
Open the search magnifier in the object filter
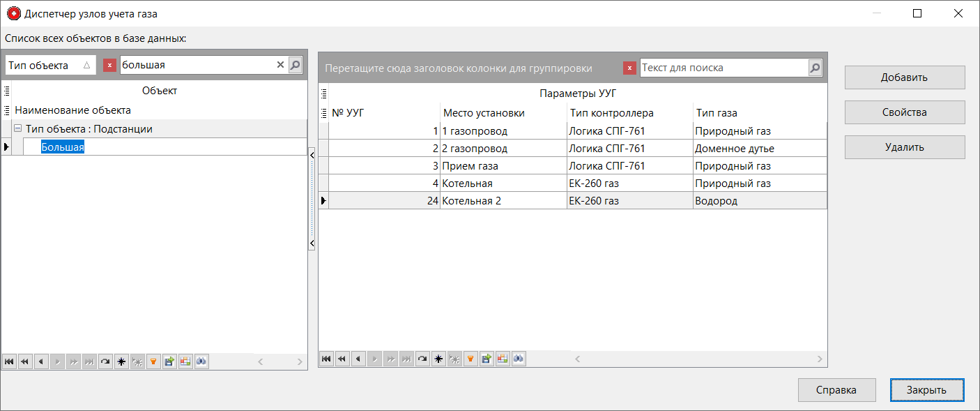tap(295, 64)
